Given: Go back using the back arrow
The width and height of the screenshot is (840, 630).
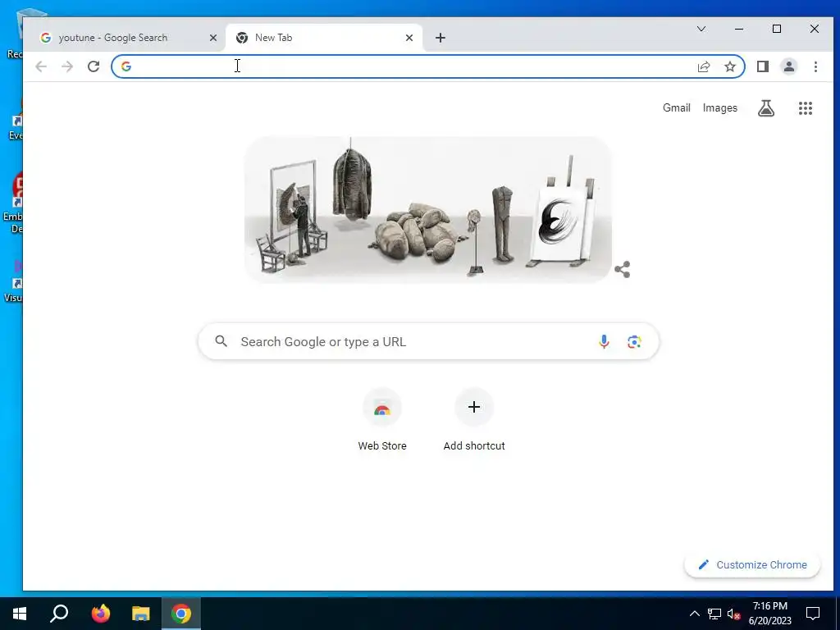Looking at the screenshot, I should pyautogui.click(x=41, y=66).
